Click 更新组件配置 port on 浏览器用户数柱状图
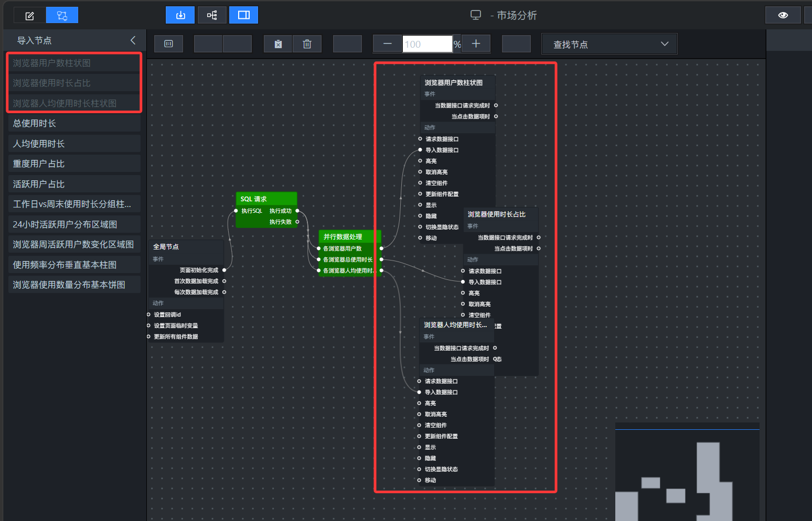 click(x=420, y=194)
